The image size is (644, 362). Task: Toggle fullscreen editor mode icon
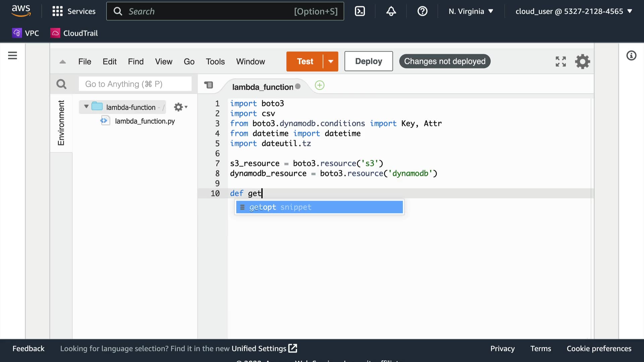coord(560,61)
